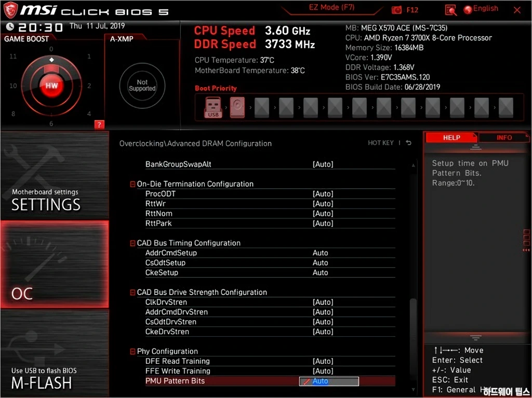
Task: Expand the help panel bottom handle
Action: pos(476,338)
